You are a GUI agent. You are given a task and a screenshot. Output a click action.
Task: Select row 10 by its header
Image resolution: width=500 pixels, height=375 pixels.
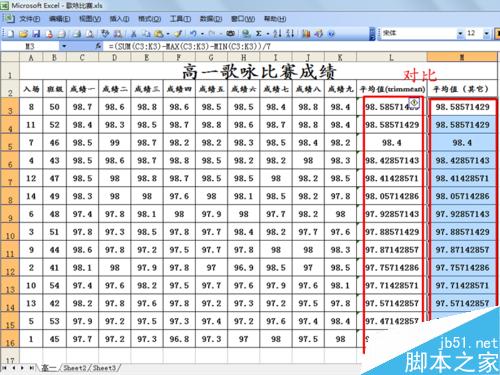coord(10,232)
